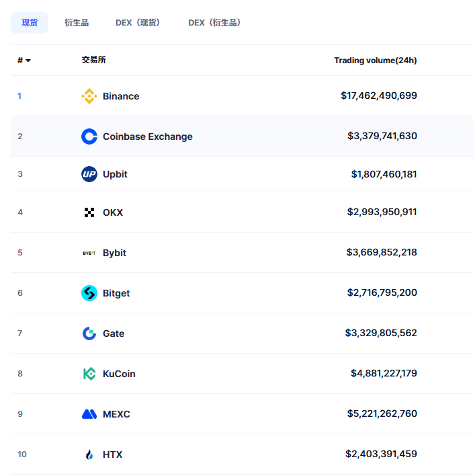Click the 交易所 column header
This screenshot has width=473, height=476.
(x=94, y=60)
